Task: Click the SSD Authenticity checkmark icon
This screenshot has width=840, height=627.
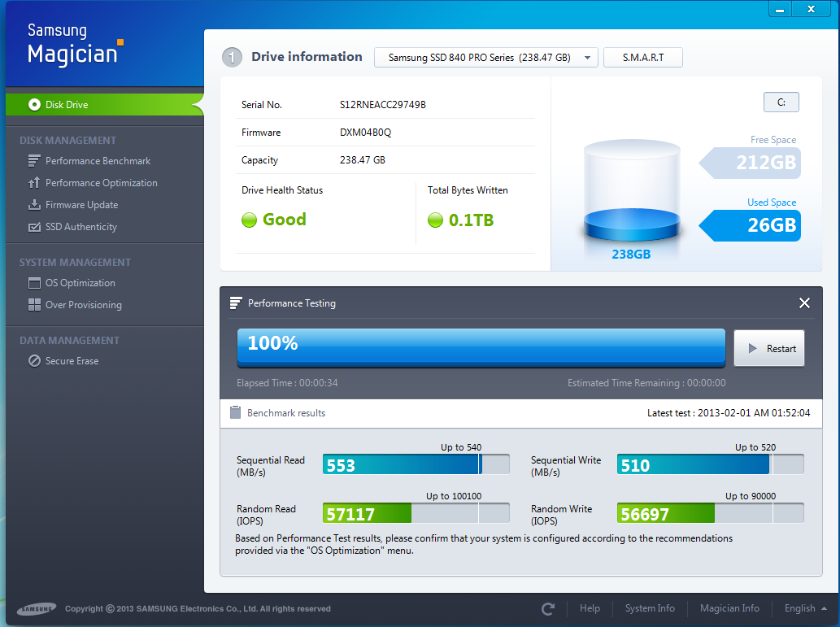Action: [x=34, y=227]
